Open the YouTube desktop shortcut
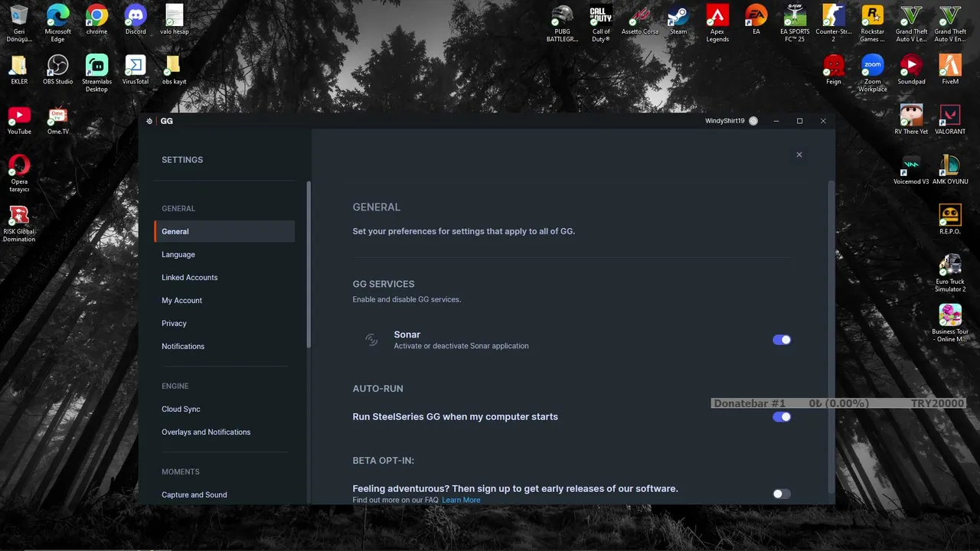 click(19, 116)
